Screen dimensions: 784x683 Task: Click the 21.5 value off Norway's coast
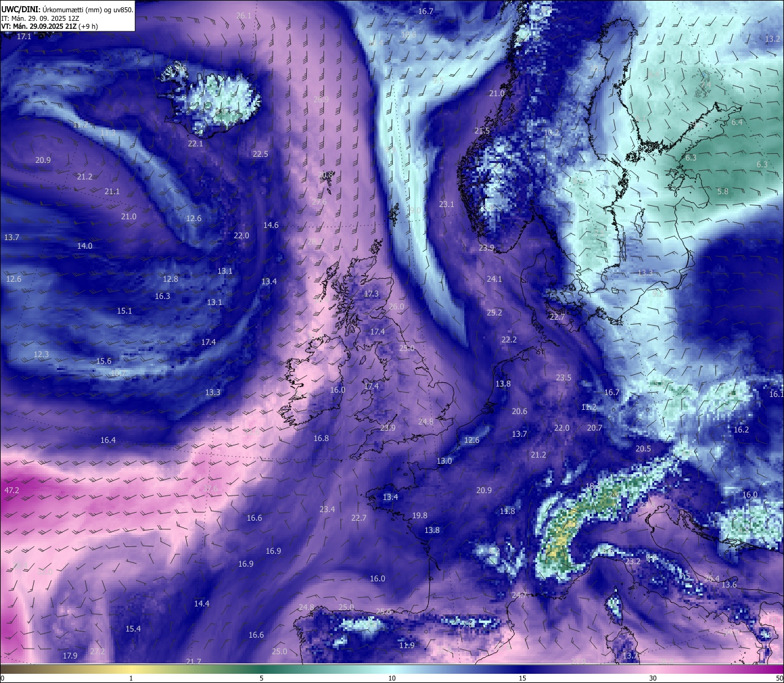coord(482,131)
